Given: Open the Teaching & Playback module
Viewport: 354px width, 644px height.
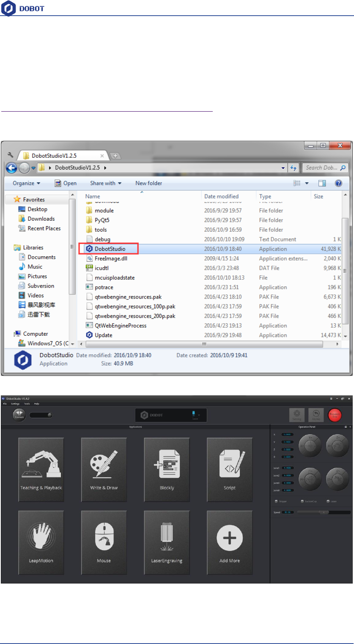Looking at the screenshot, I should (x=41, y=469).
